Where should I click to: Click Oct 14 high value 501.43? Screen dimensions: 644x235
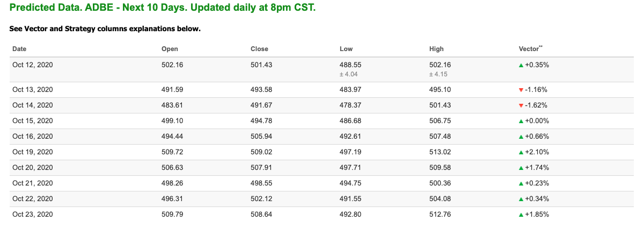[440, 105]
